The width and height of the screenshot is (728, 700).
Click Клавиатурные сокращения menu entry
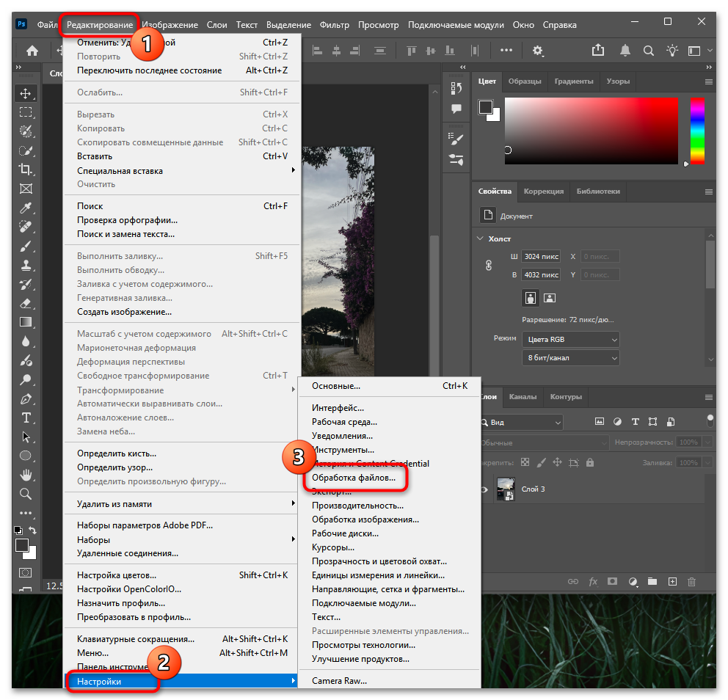point(136,639)
